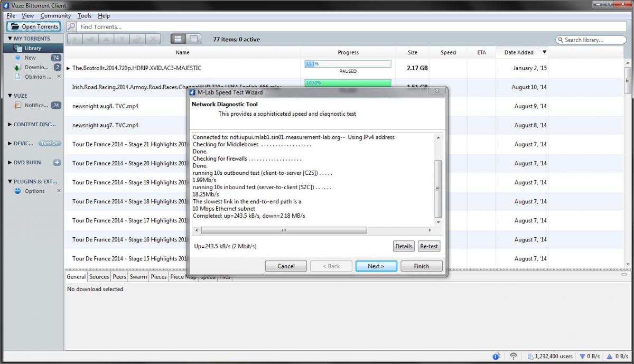Click the 1,232,400 users status indicator
The height and width of the screenshot is (364, 634).
point(550,357)
